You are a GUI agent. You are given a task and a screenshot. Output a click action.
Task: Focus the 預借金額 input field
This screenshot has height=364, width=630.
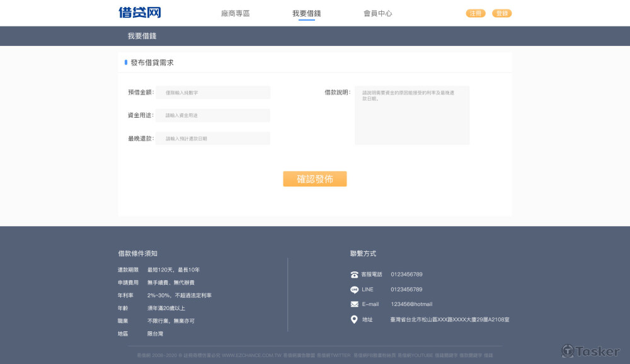[213, 93]
